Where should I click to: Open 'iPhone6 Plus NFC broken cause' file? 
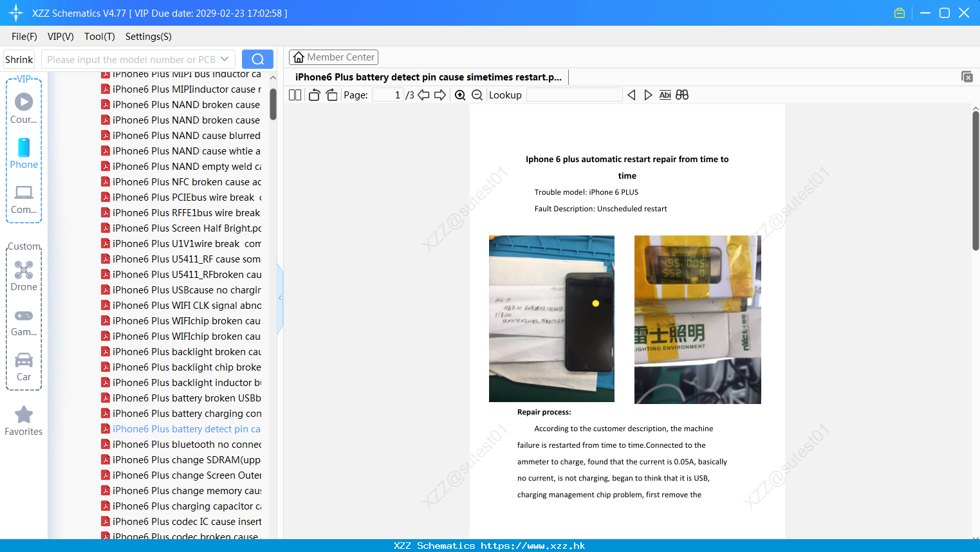point(181,182)
